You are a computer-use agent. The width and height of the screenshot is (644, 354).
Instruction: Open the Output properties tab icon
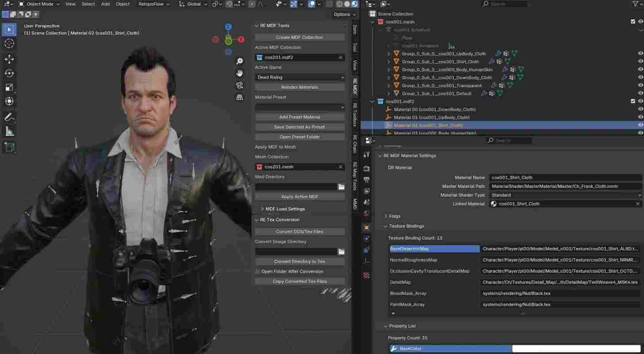point(366,180)
